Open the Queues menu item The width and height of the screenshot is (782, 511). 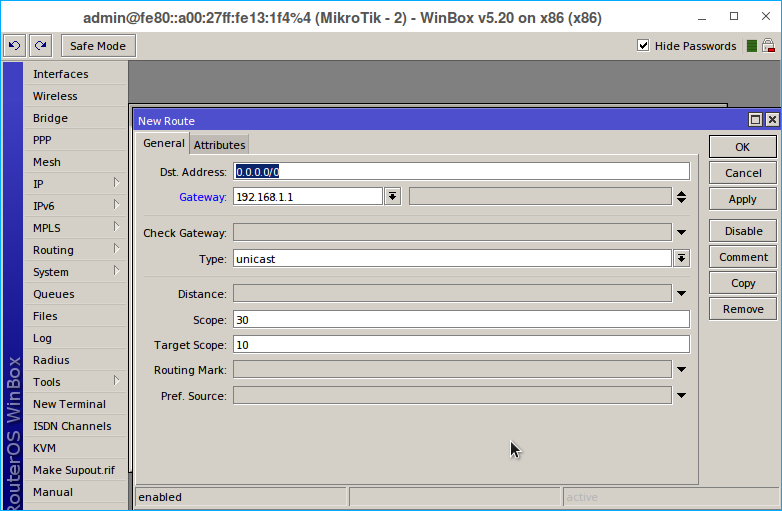(76, 294)
